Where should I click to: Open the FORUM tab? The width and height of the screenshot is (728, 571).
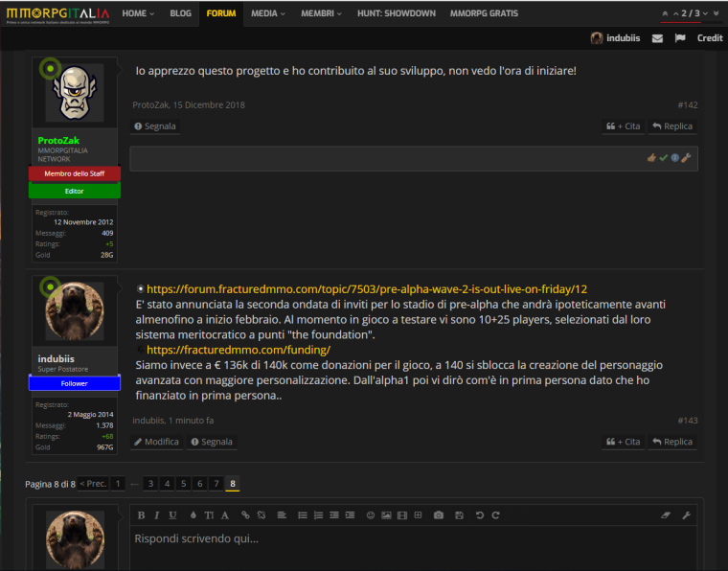[x=221, y=13]
